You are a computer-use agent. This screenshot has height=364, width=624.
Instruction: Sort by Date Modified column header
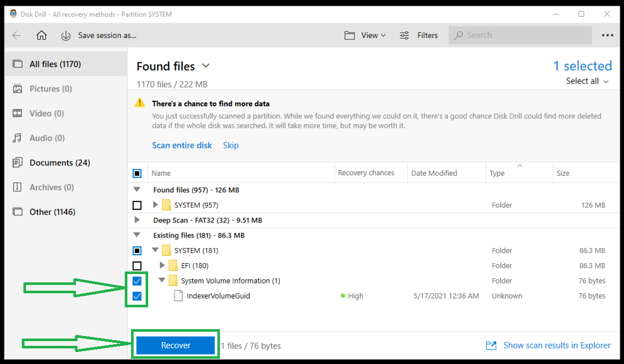[x=434, y=173]
